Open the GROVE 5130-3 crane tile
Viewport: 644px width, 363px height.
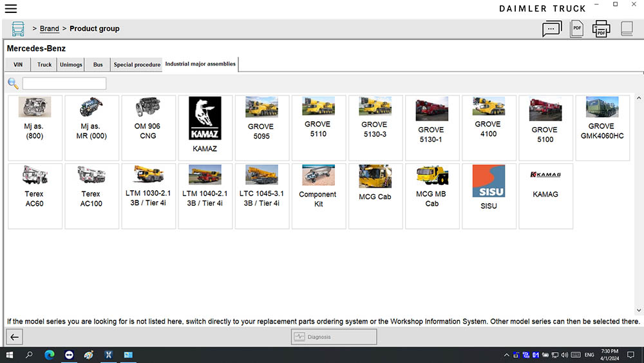(375, 128)
